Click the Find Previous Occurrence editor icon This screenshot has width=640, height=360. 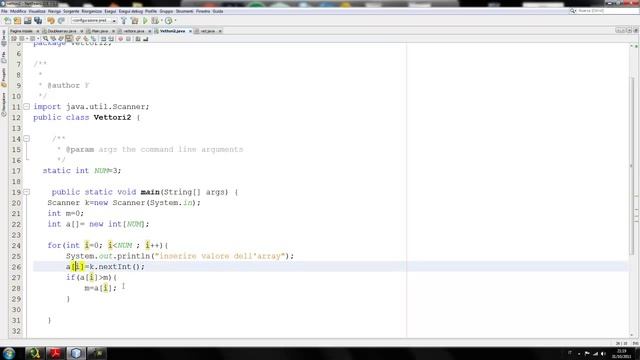point(53,39)
